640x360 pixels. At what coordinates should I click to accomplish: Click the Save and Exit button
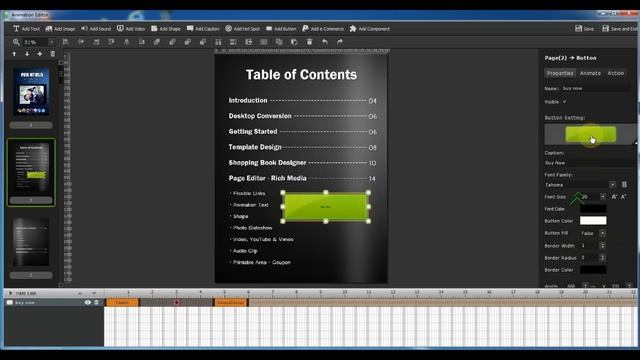click(x=620, y=29)
